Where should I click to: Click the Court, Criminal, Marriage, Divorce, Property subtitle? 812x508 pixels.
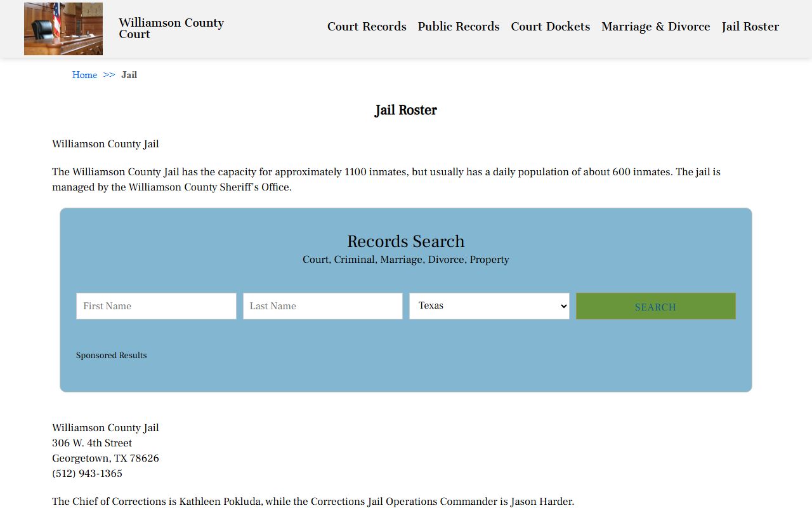406,260
